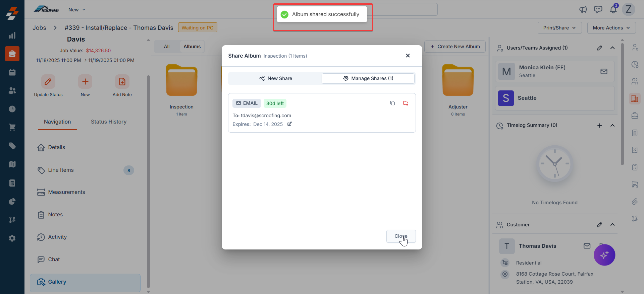Click the 30d left badge
Image resolution: width=644 pixels, height=294 pixels.
(275, 103)
